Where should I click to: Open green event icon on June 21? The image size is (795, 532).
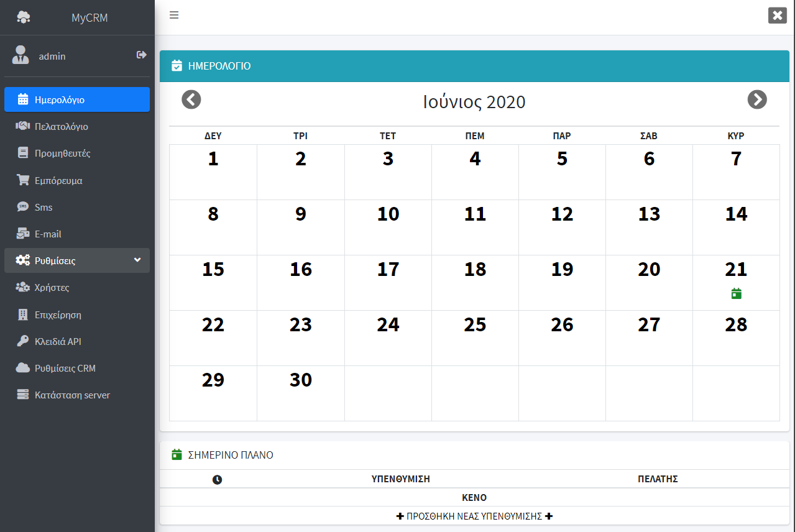coord(736,293)
